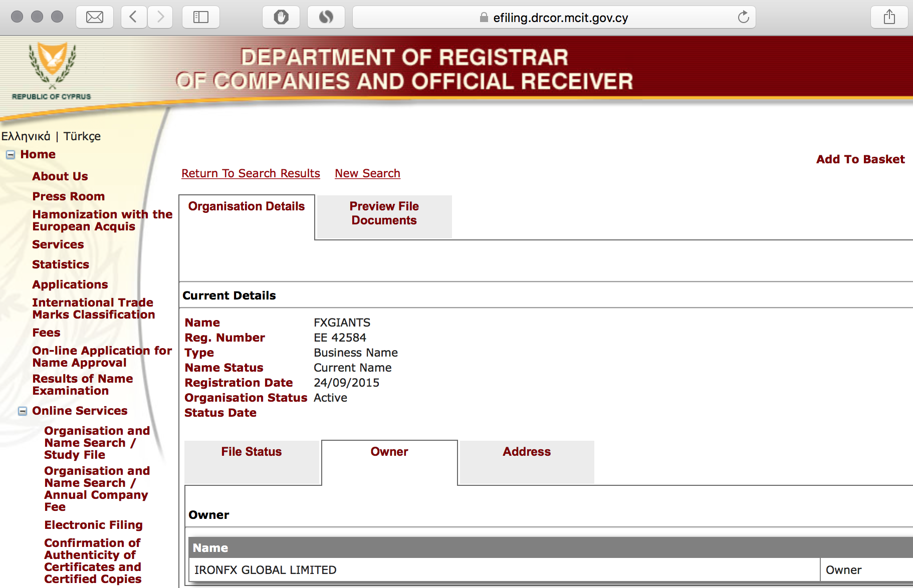Image resolution: width=913 pixels, height=588 pixels.
Task: Click the circular privacy extension icon
Action: coord(326,18)
